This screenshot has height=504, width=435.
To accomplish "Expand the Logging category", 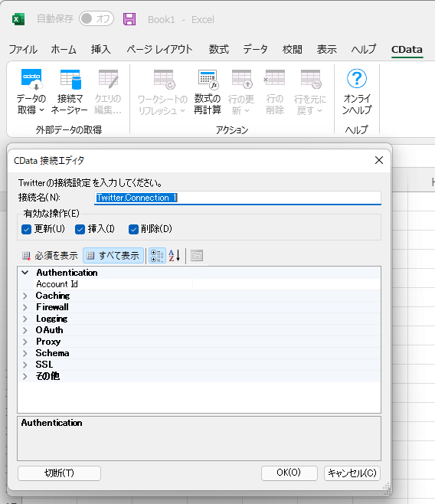I will 25,319.
